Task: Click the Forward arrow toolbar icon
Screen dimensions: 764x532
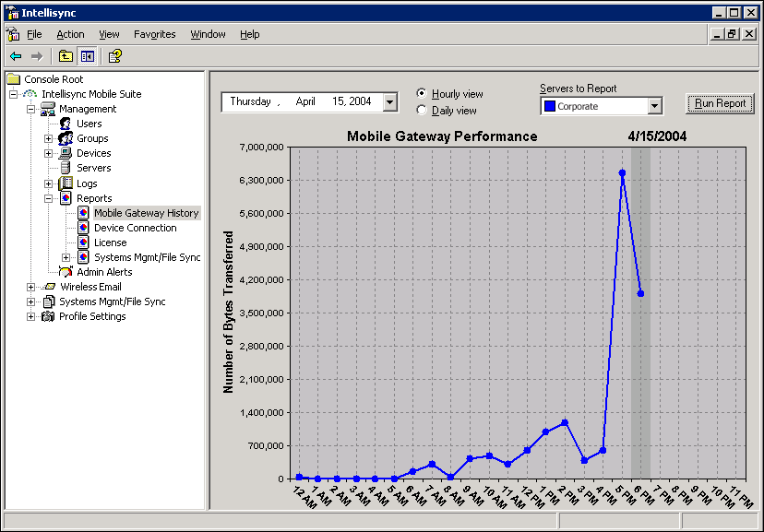Action: pos(37,56)
